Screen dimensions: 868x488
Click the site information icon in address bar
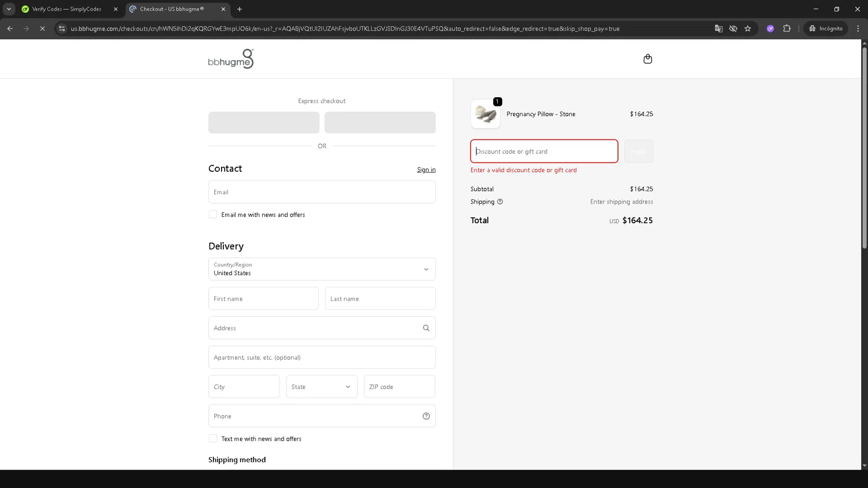62,28
